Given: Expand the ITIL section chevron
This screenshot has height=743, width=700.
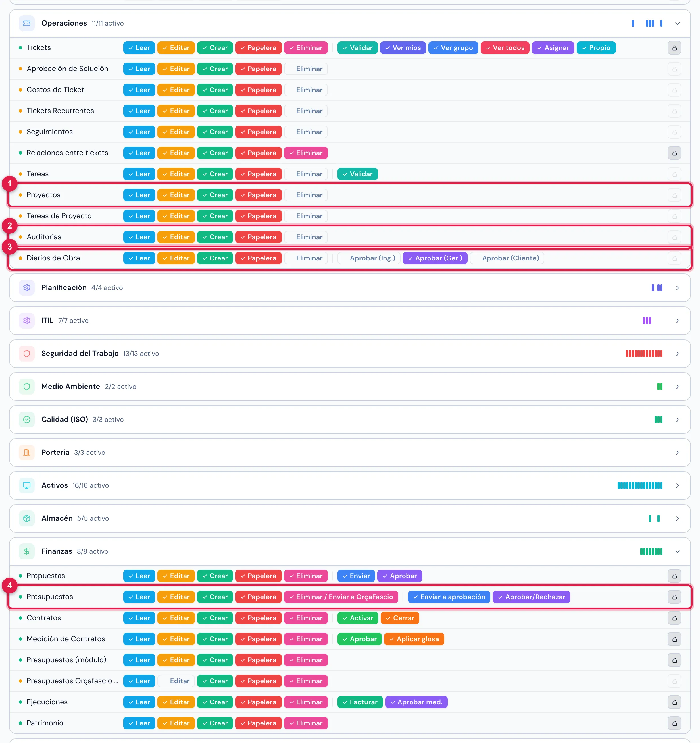Looking at the screenshot, I should click(677, 321).
